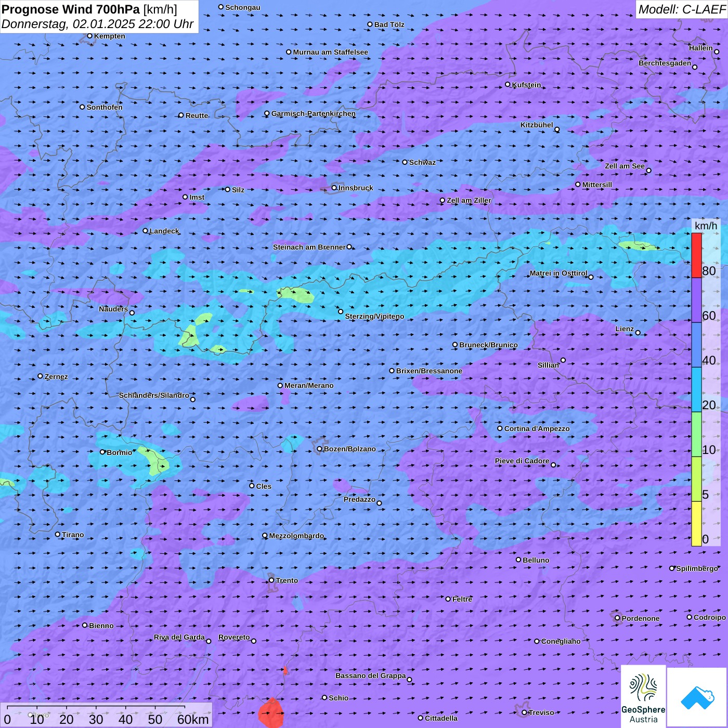
Task: Click the Tirano label
Action: point(73,535)
